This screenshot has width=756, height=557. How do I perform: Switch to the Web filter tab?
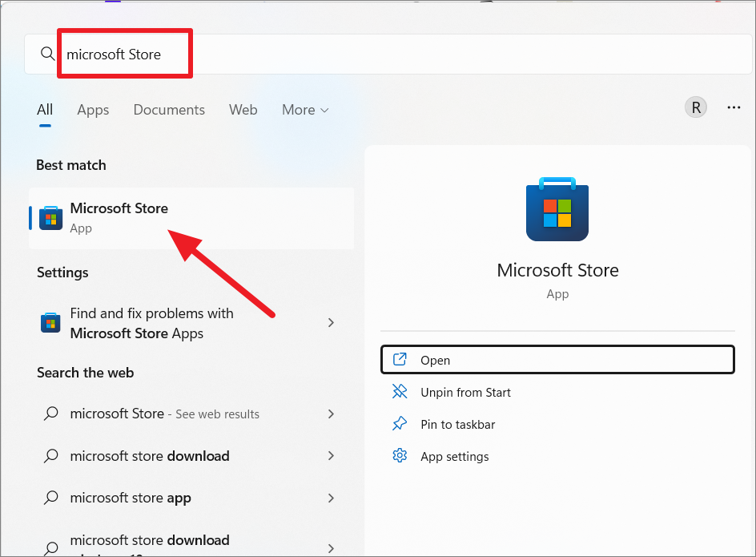coord(243,110)
